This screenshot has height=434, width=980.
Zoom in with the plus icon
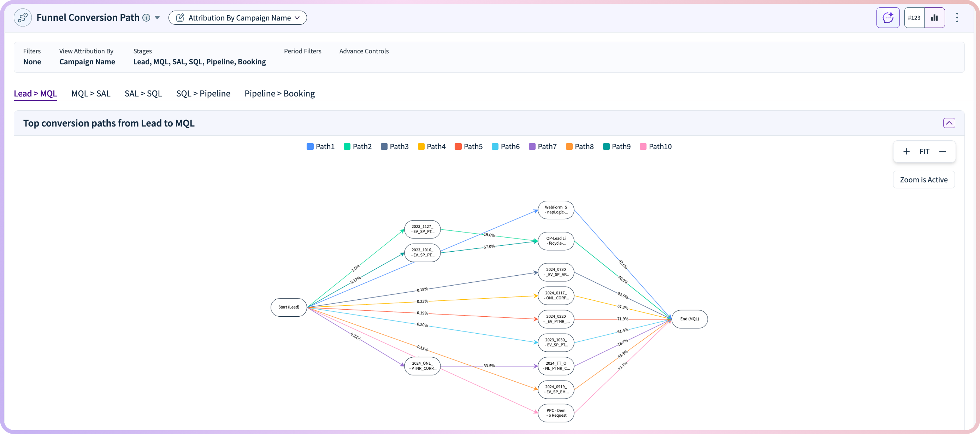pos(907,152)
